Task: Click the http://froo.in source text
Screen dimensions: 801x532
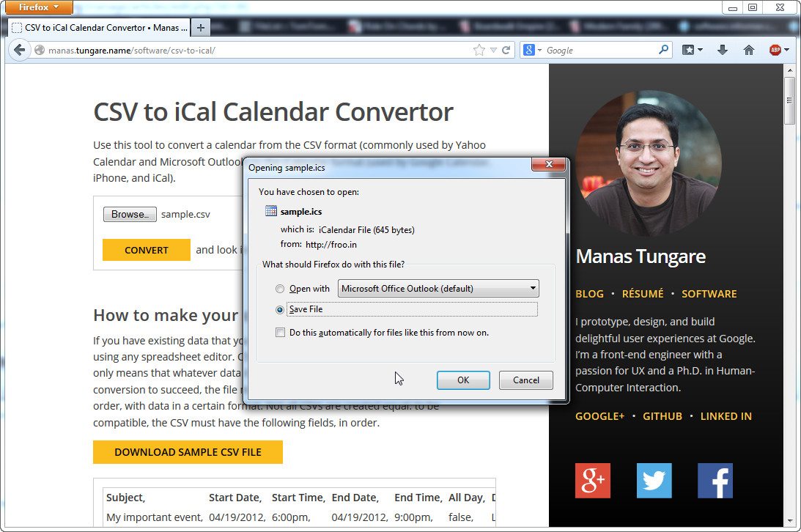Action: point(331,245)
